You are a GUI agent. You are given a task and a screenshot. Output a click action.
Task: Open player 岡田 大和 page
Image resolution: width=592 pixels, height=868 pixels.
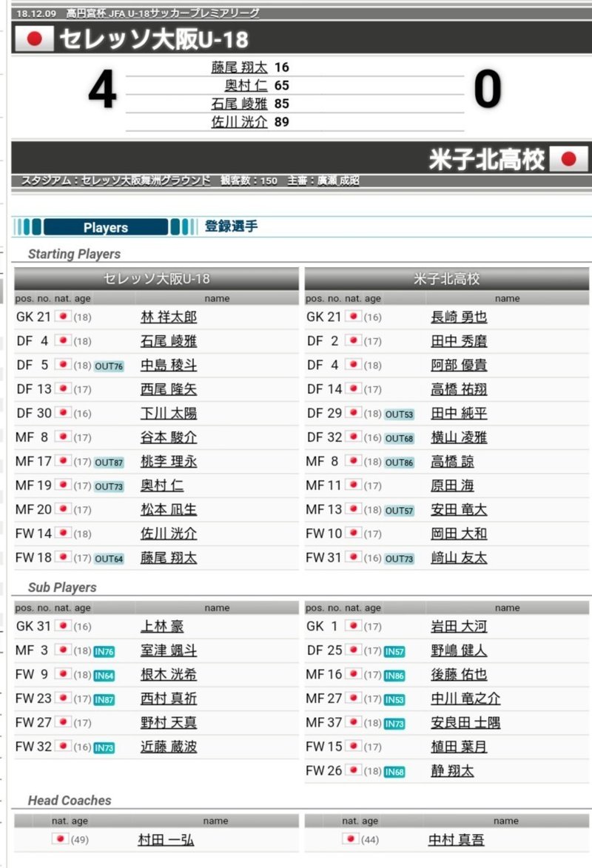coord(459,534)
